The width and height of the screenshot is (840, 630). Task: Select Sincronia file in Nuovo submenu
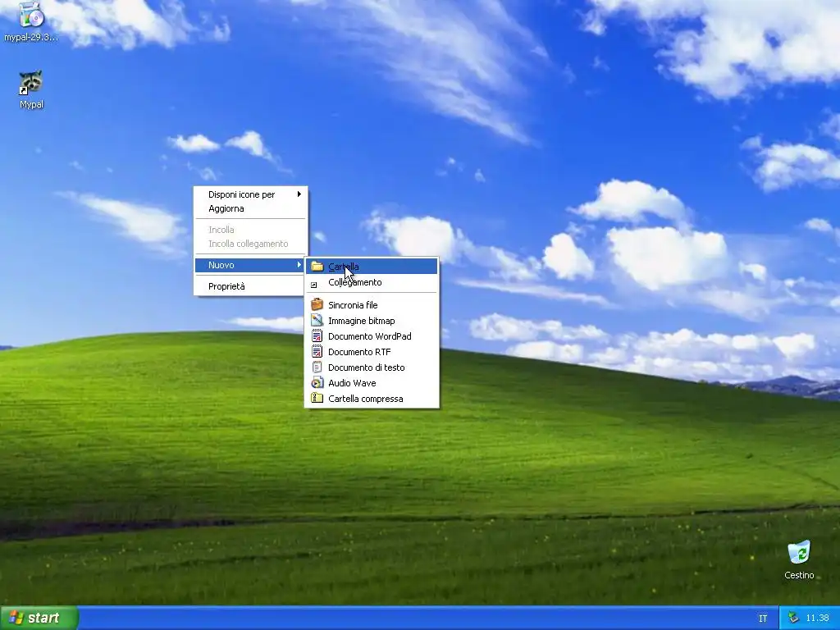pyautogui.click(x=372, y=305)
